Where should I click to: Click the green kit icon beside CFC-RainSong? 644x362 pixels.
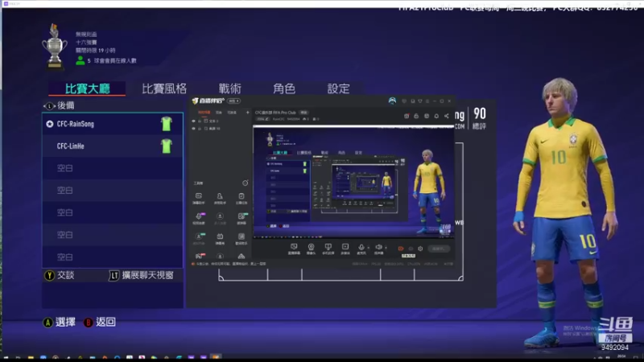167,124
